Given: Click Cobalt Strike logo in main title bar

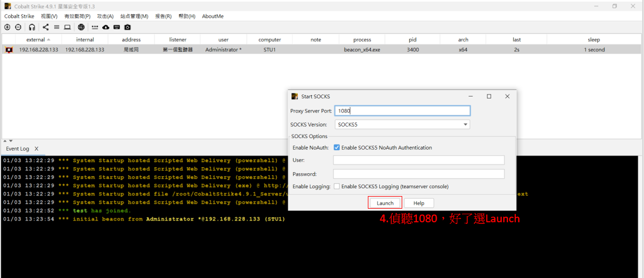Looking at the screenshot, I should coord(8,6).
